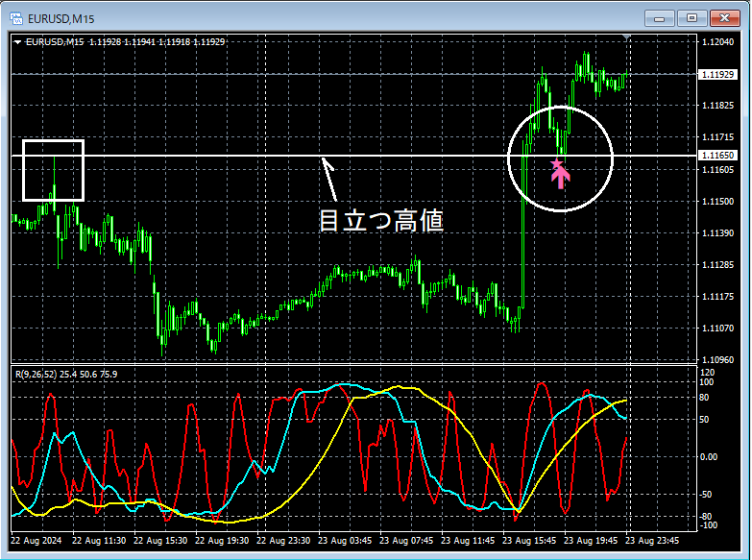Select the pink up arrow signal
Image resolution: width=752 pixels, height=560 pixels.
tap(561, 177)
